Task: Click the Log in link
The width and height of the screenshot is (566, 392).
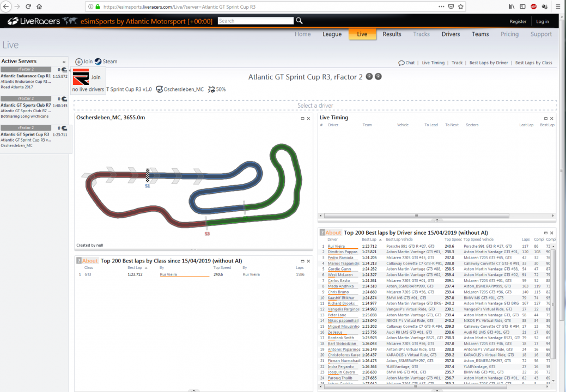Action: point(542,21)
